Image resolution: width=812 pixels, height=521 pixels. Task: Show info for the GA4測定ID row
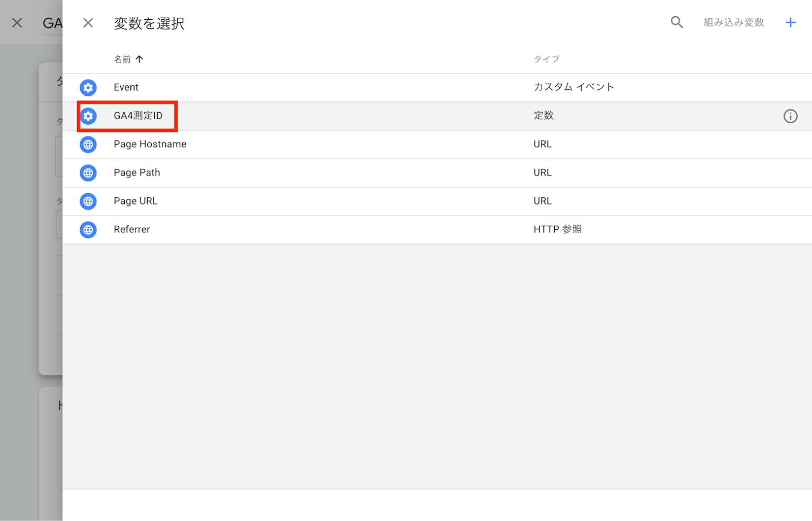click(791, 116)
